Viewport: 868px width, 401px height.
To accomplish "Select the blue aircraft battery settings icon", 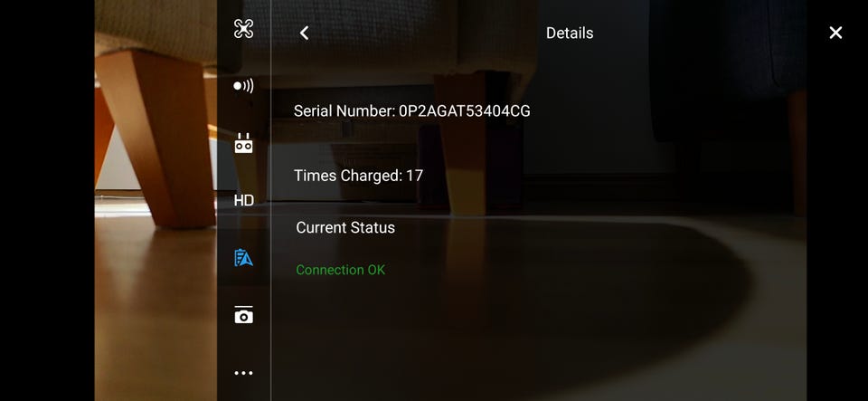I will pos(243,258).
